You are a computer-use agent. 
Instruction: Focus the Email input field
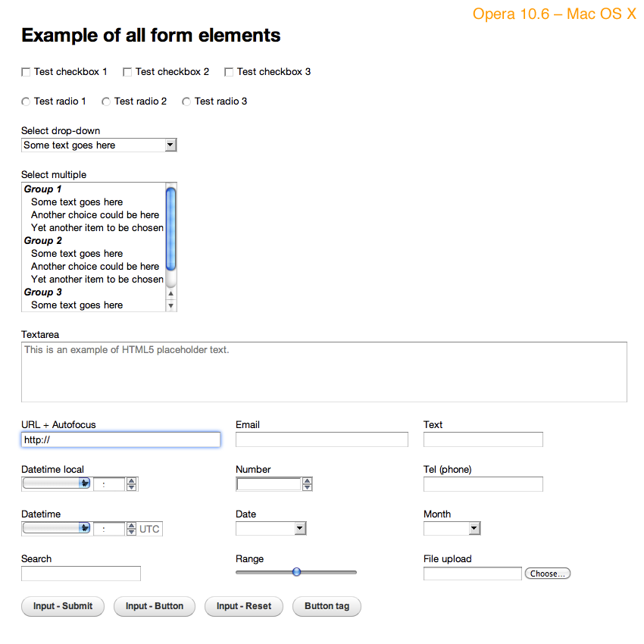[322, 439]
